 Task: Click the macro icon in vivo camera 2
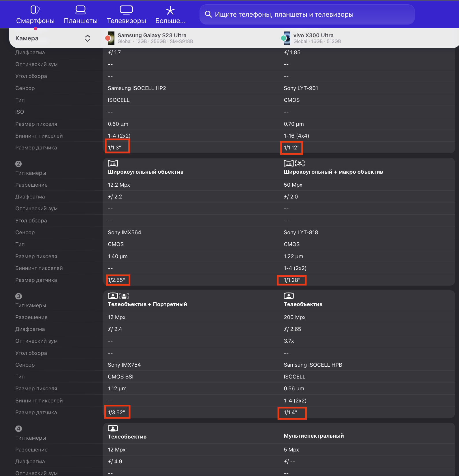[300, 164]
